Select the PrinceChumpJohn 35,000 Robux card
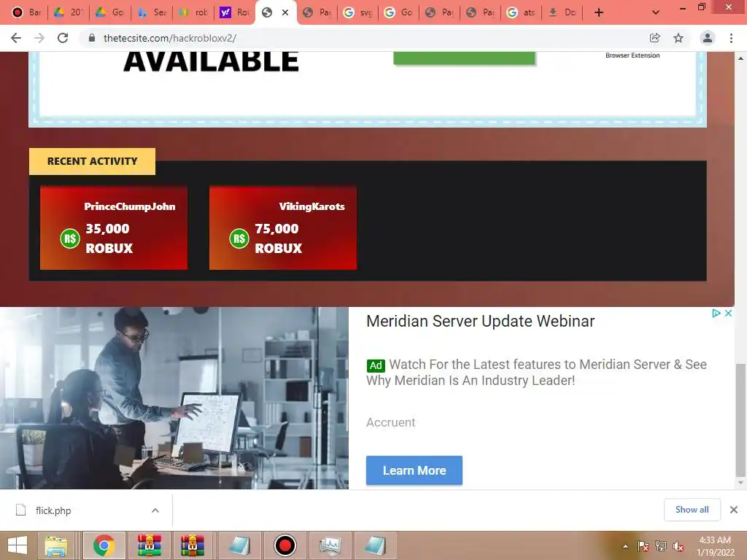 (x=113, y=227)
